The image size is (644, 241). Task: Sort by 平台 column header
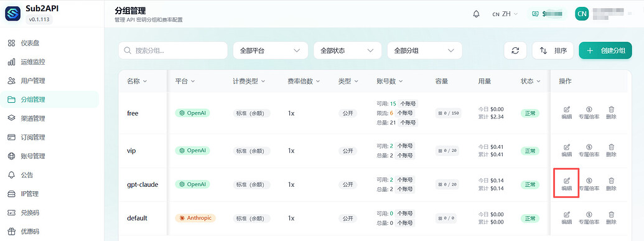tap(185, 82)
